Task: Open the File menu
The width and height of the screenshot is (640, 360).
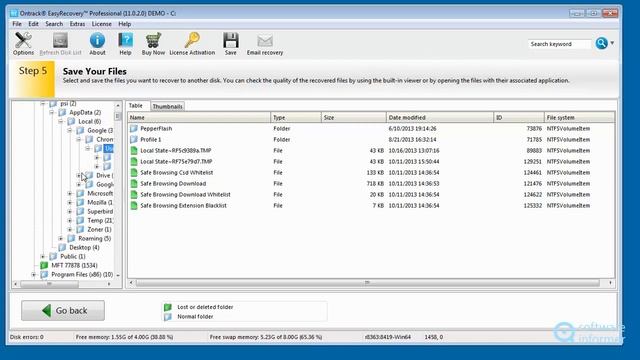Action: (x=17, y=24)
